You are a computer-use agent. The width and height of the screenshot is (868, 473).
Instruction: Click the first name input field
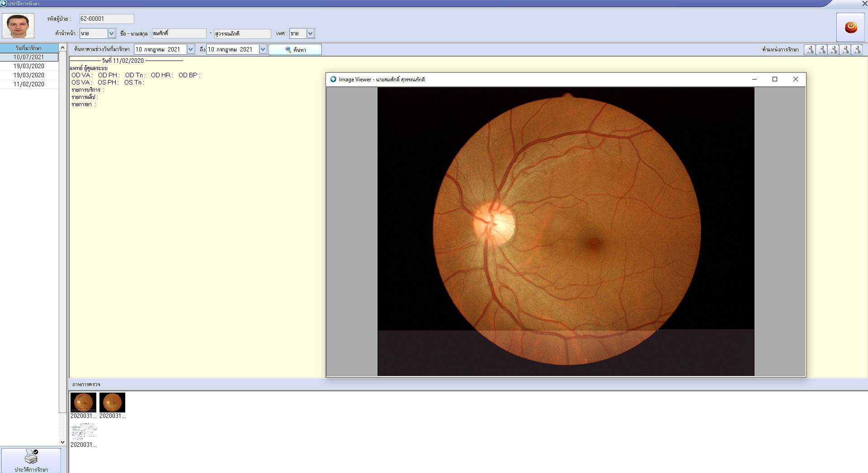pyautogui.click(x=179, y=33)
